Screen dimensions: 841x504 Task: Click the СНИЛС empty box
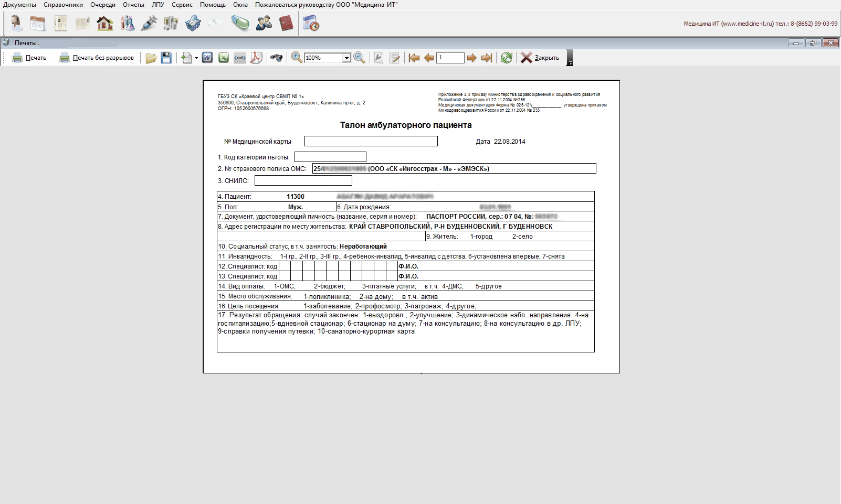coord(303,180)
